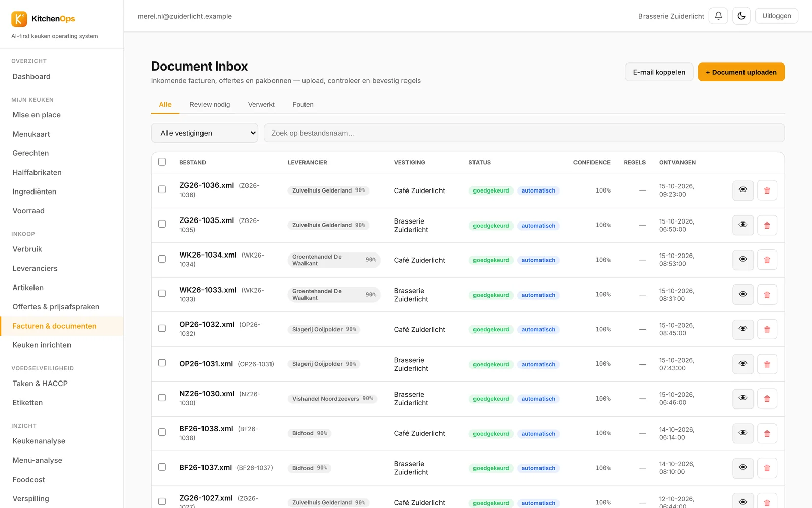Viewport: 812px width, 508px height.
Task: Delete document ZG26-1035.xml with trash icon
Action: point(767,225)
